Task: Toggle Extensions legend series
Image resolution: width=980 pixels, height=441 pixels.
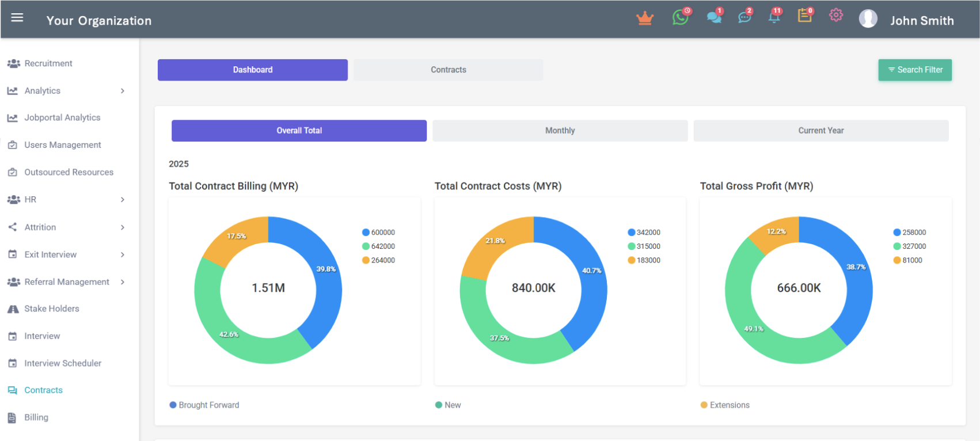Action: [725, 405]
